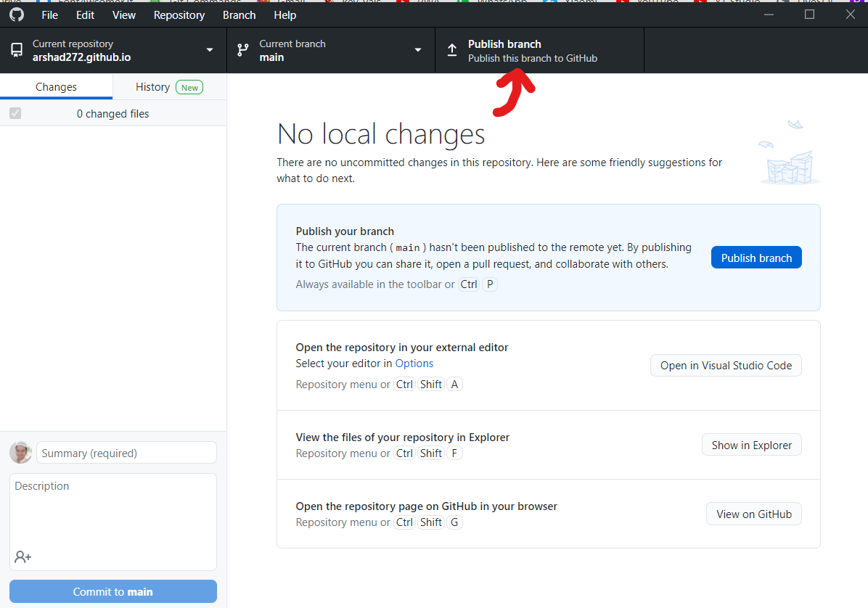Focus the Description text area
Image resolution: width=868 pixels, height=608 pixels.
[x=113, y=522]
